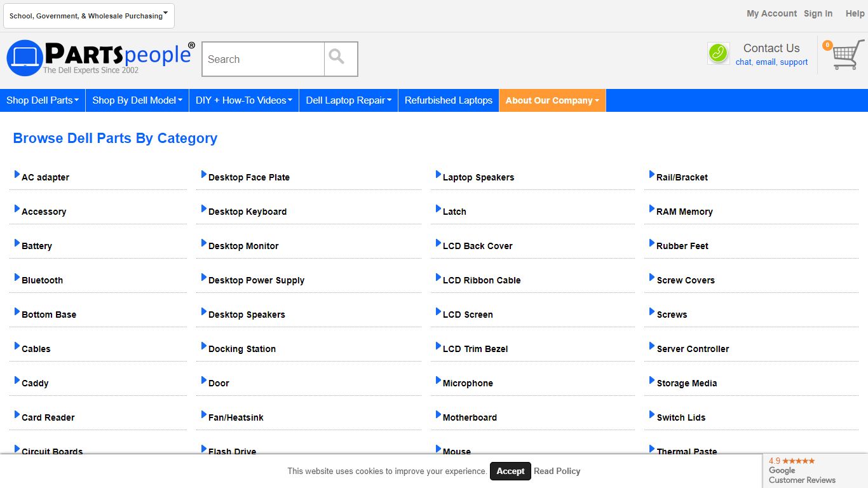Open the Desktop Face Plate category

(x=249, y=177)
